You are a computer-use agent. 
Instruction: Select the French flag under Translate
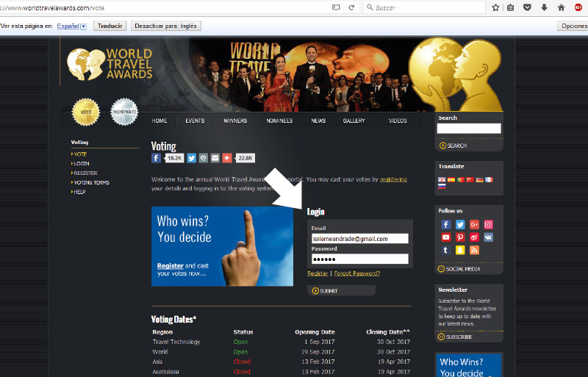click(x=489, y=180)
